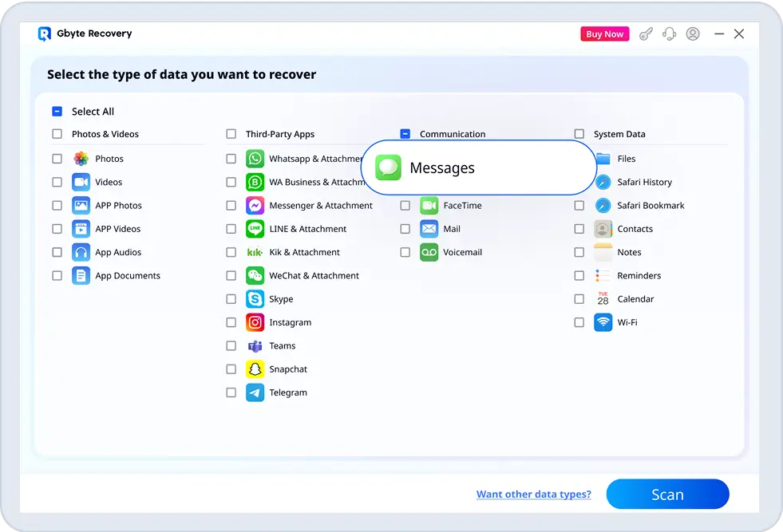783x532 pixels.
Task: Start recovery with the Scan button
Action: click(x=667, y=494)
